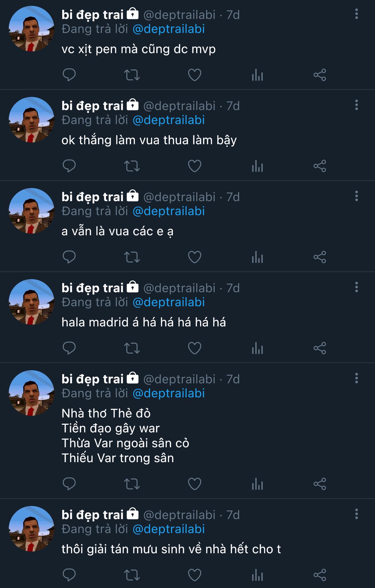Retweet the 'Nhà thơ Thẻ đỏ' tweet

pos(132,484)
